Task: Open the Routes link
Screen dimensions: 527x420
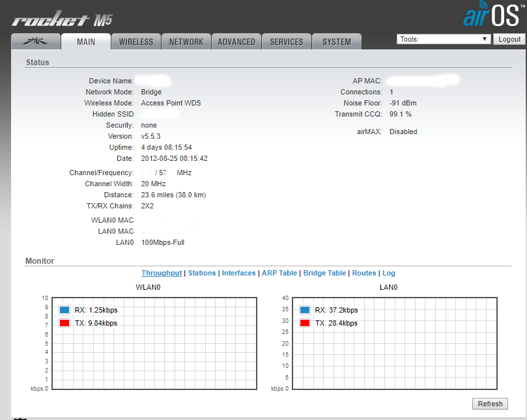Action: tap(364, 273)
